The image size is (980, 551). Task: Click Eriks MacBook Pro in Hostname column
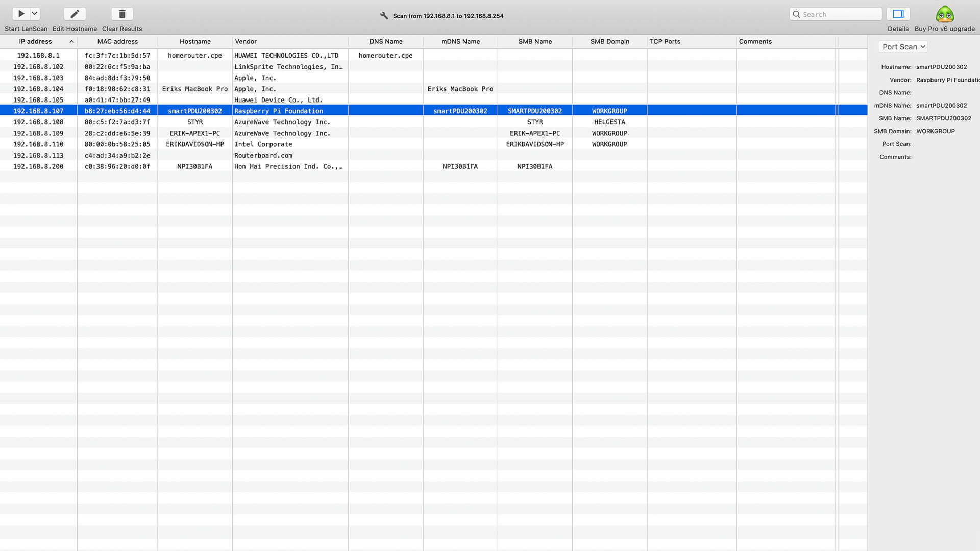(195, 89)
